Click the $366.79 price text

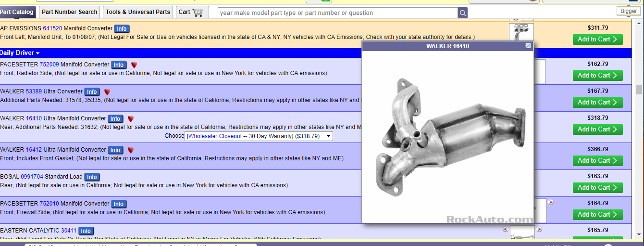tap(597, 149)
